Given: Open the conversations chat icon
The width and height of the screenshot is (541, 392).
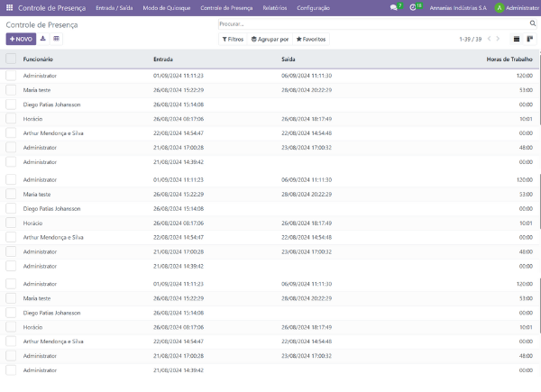Looking at the screenshot, I should (x=393, y=7).
